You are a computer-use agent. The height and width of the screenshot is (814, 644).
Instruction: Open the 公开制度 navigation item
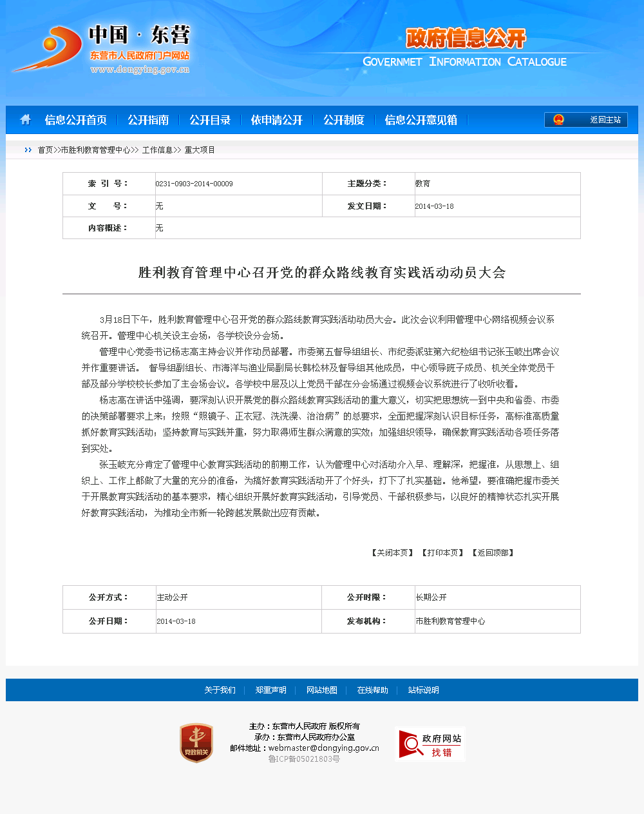point(344,120)
